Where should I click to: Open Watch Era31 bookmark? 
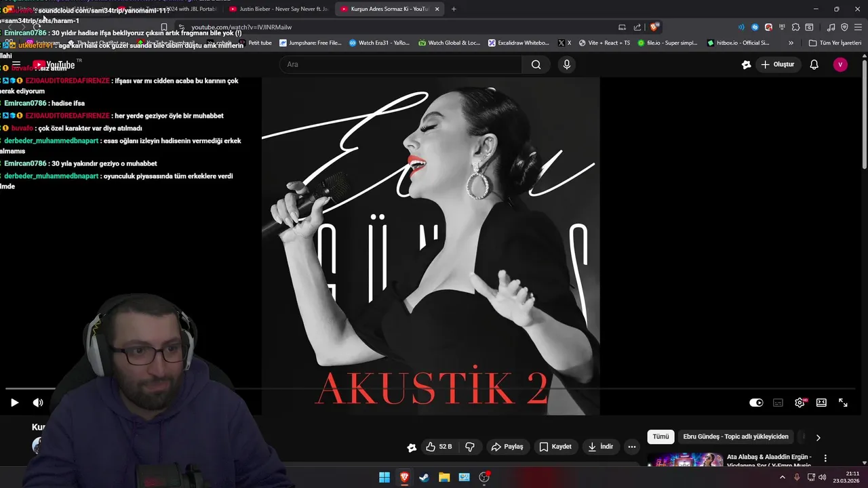click(379, 43)
